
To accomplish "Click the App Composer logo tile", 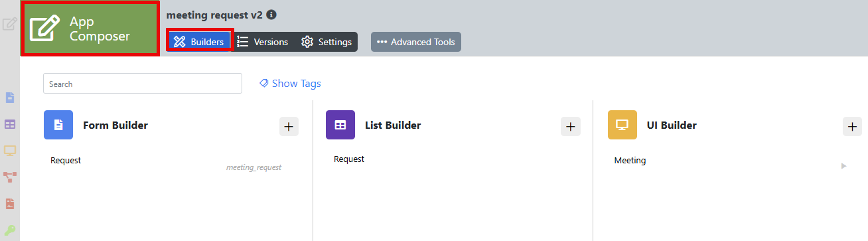I will click(x=91, y=29).
